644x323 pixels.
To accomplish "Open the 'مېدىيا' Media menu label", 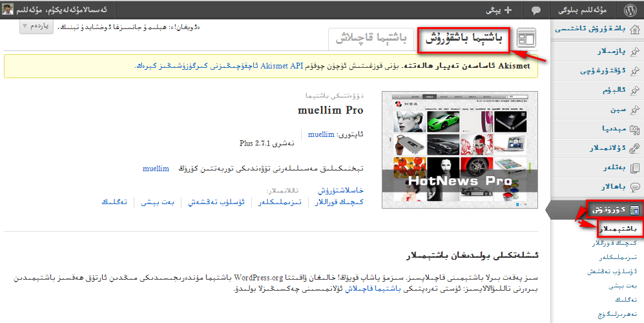I will [x=614, y=129].
